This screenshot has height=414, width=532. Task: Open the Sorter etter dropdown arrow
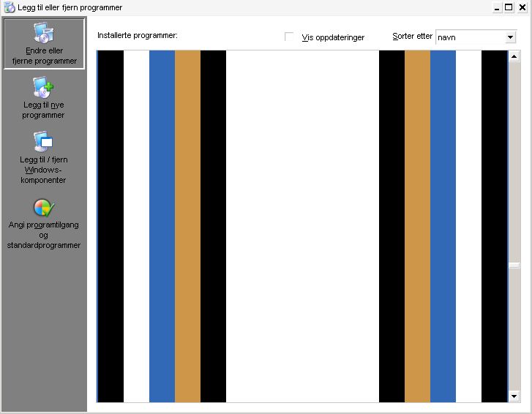pyautogui.click(x=510, y=37)
